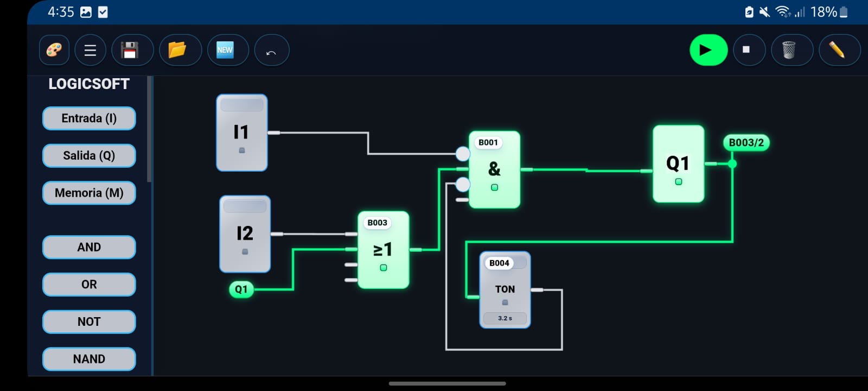The height and width of the screenshot is (391, 868).
Task: Start simulation with green play button
Action: [708, 51]
